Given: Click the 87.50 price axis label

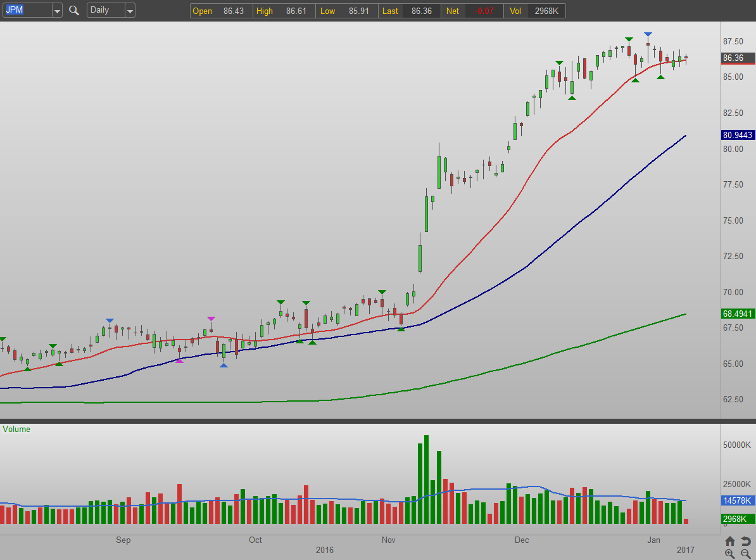Looking at the screenshot, I should 733,41.
